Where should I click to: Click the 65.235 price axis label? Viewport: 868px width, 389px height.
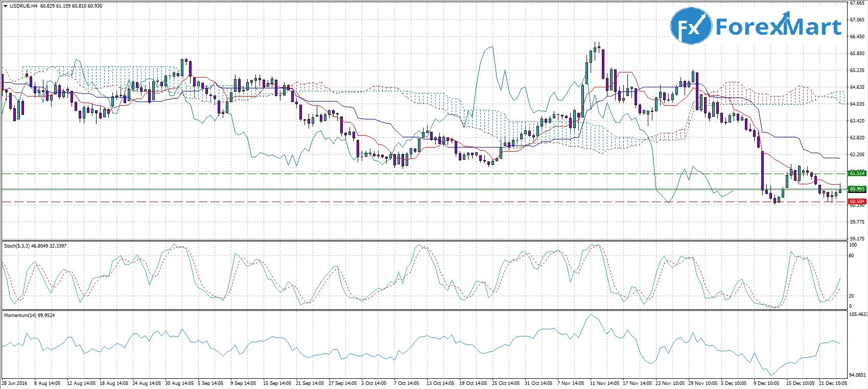857,70
